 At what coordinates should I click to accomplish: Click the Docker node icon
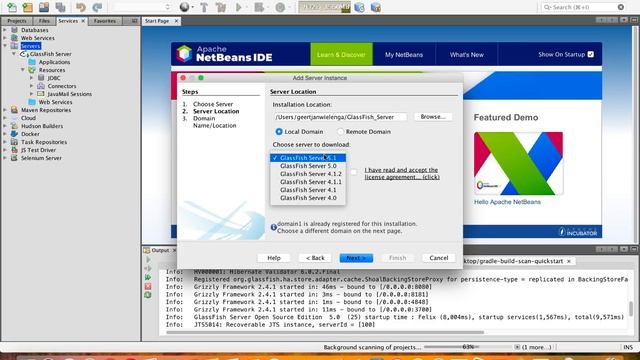click(14, 134)
